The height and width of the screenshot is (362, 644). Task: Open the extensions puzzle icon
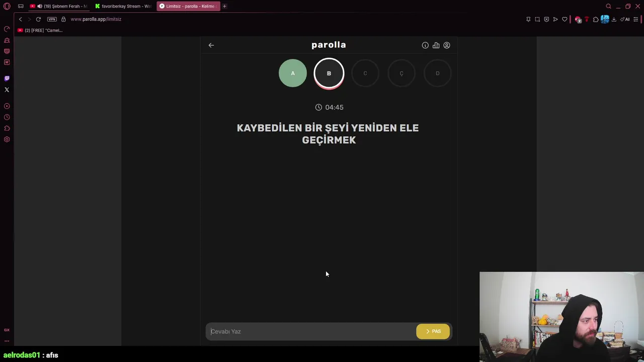click(x=596, y=19)
